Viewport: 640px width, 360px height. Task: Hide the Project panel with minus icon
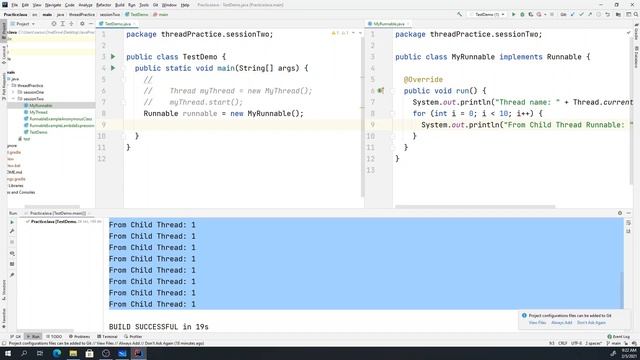tap(91, 24)
